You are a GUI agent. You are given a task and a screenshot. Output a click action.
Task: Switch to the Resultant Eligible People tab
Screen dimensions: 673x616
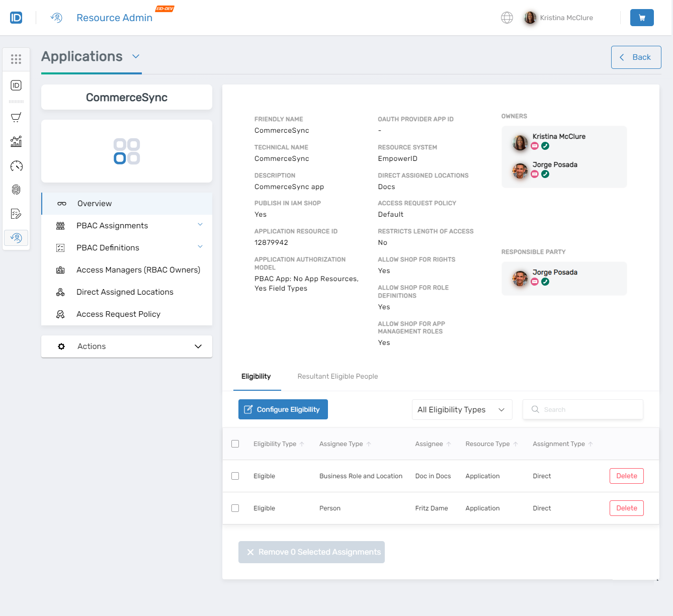coord(338,376)
